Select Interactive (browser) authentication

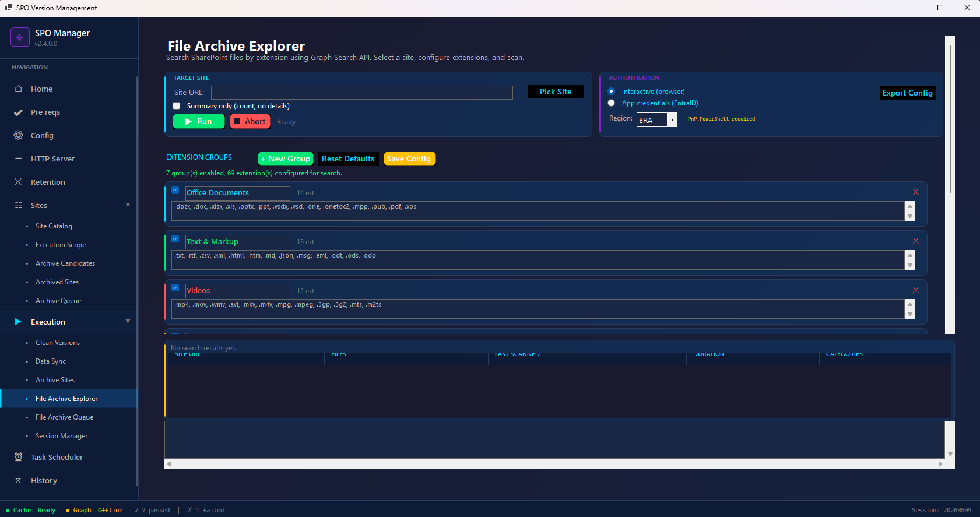[612, 92]
